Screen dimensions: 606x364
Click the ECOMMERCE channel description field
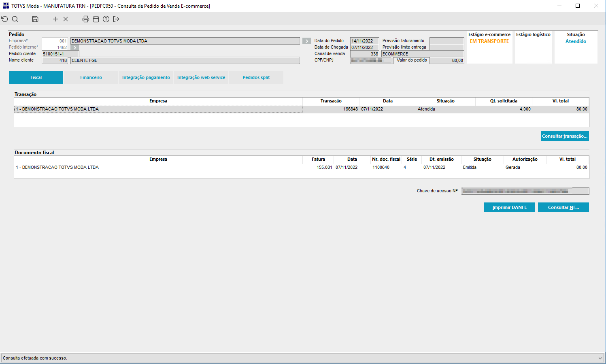423,54
